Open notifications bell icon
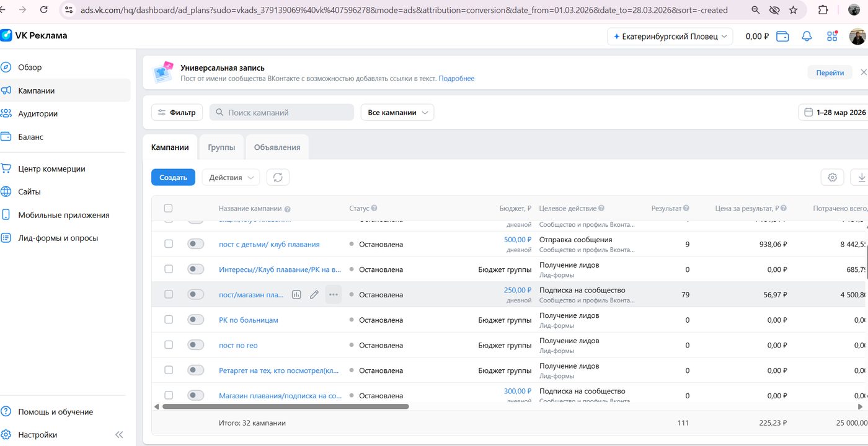Screen dimensions: 868x446 tap(807, 37)
